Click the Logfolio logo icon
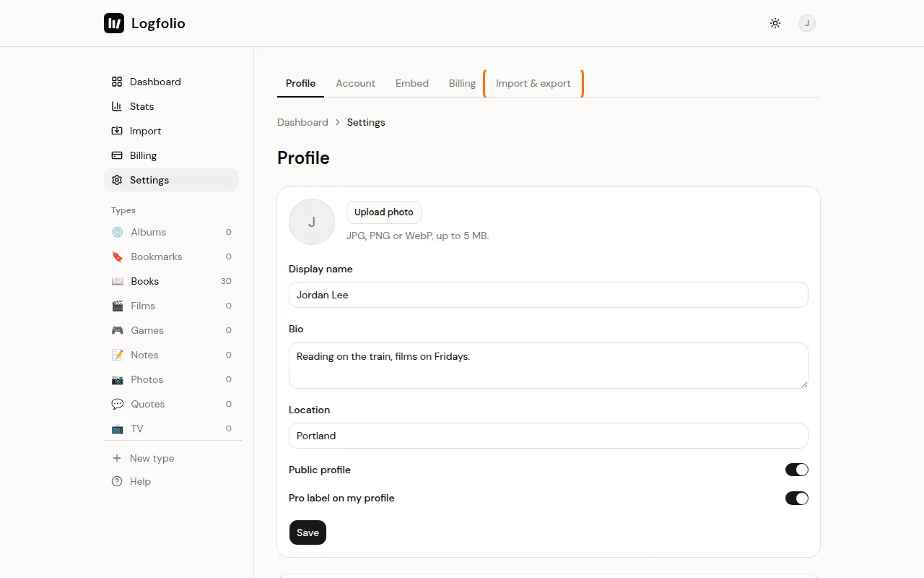This screenshot has height=578, width=924. click(114, 23)
